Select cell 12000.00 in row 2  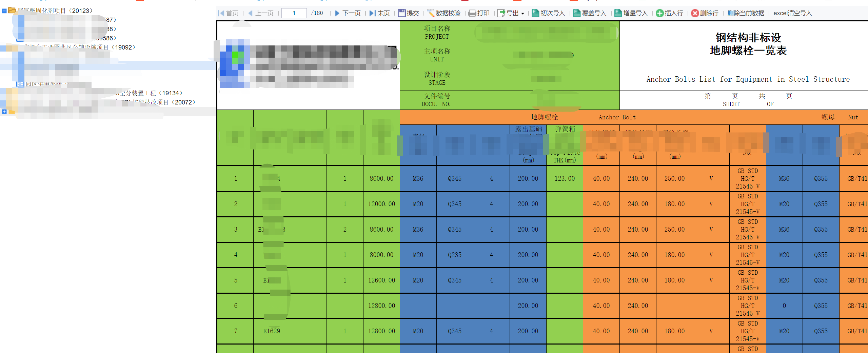tap(381, 204)
